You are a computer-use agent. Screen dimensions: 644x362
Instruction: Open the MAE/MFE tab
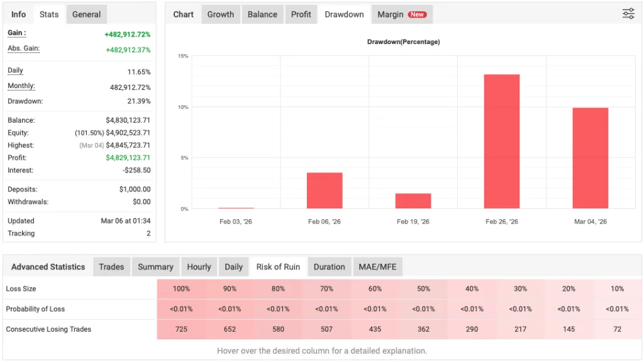(x=377, y=267)
